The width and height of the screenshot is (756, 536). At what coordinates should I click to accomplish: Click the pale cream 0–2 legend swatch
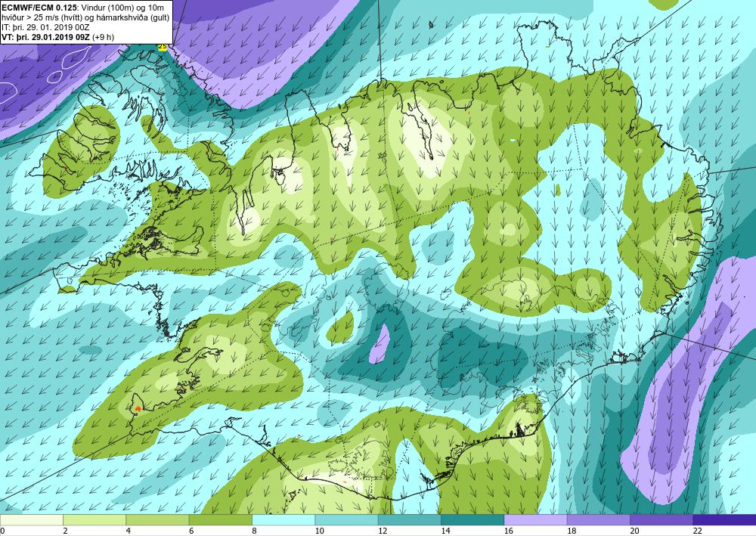tap(31, 520)
